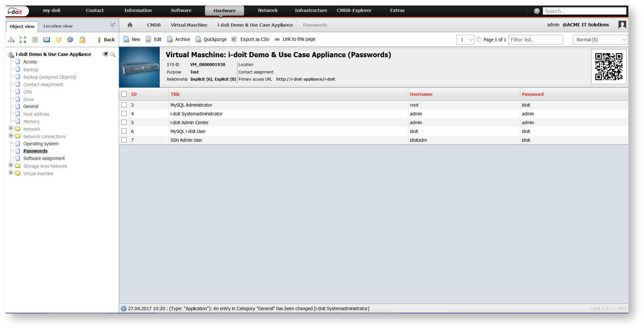
Task: Click Quickpurge in the toolbar
Action: (211, 39)
